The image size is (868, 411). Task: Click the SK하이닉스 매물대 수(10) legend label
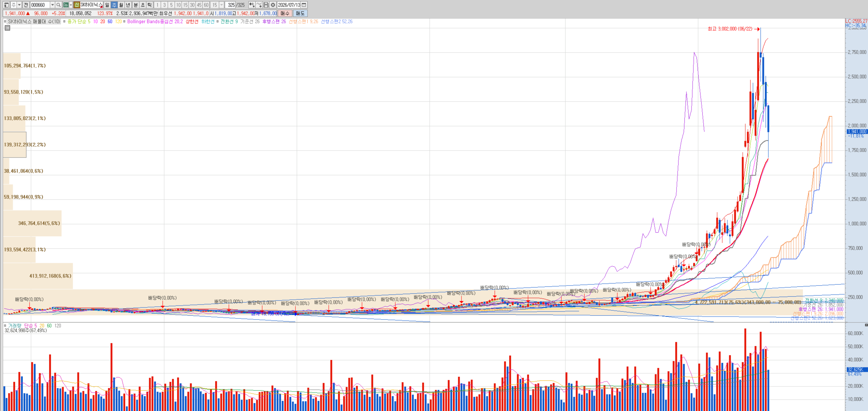pos(34,21)
